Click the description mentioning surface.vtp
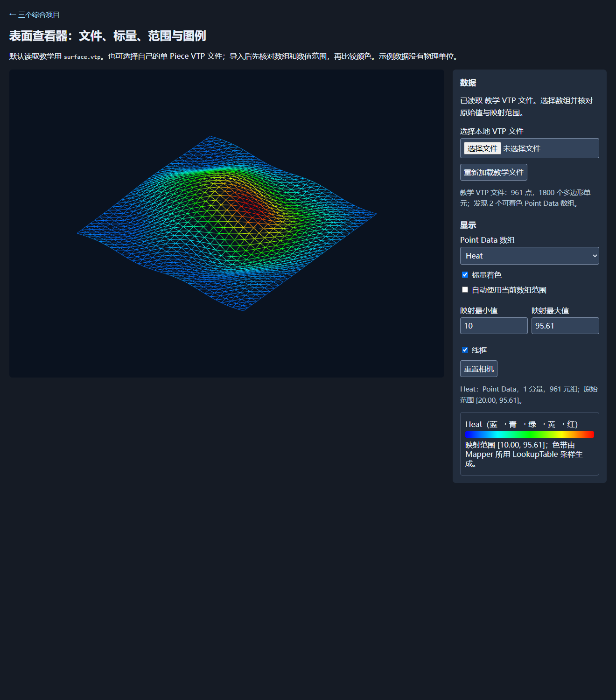Screen dimensions: 616x700 click(x=235, y=56)
